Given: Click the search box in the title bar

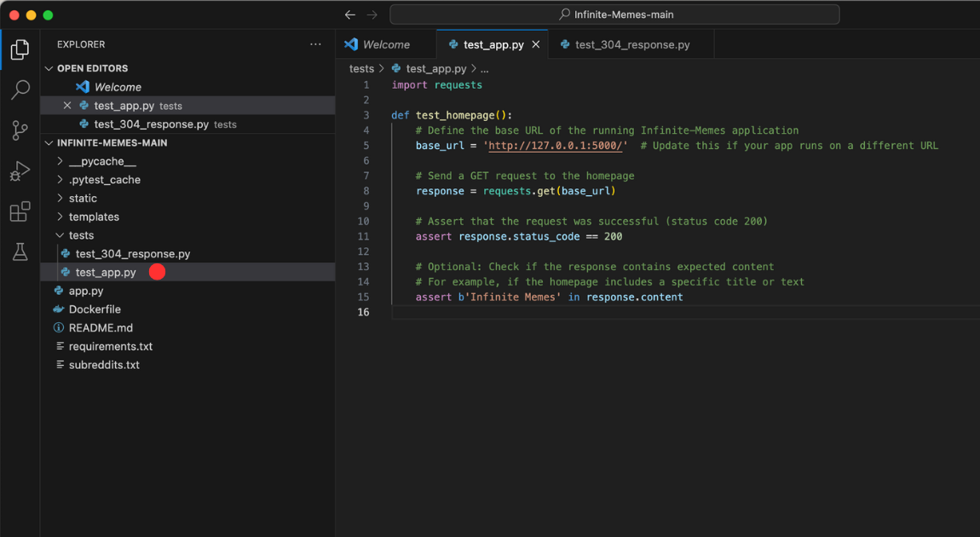Looking at the screenshot, I should click(614, 14).
